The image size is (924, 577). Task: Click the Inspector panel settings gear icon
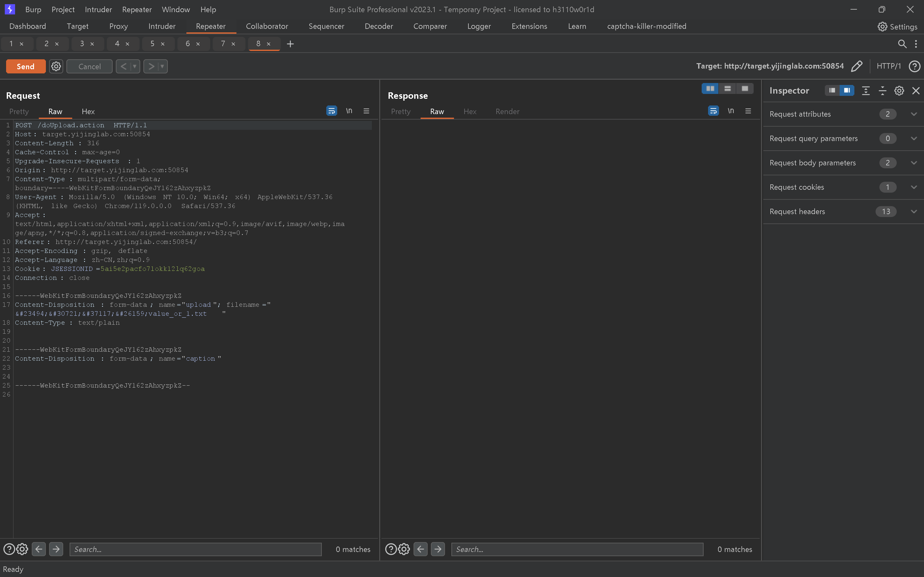pyautogui.click(x=899, y=90)
